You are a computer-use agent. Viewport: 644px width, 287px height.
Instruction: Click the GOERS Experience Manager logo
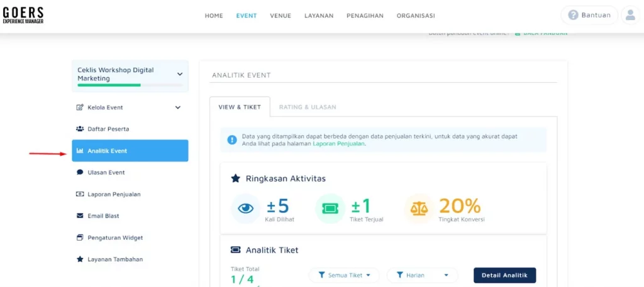coord(23,15)
